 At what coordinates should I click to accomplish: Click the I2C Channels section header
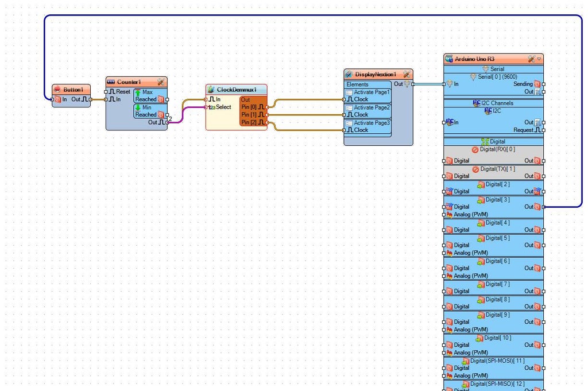(x=493, y=103)
